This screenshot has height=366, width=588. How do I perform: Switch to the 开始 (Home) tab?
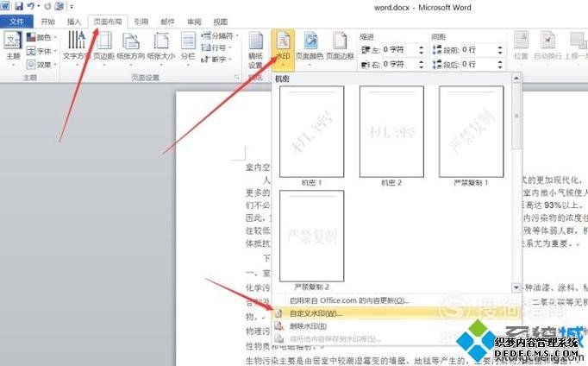(x=48, y=22)
